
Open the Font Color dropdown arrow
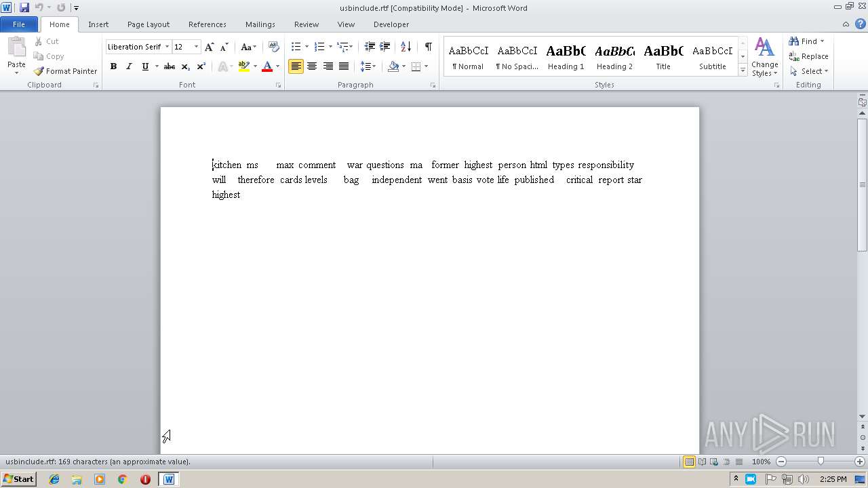[x=277, y=66]
